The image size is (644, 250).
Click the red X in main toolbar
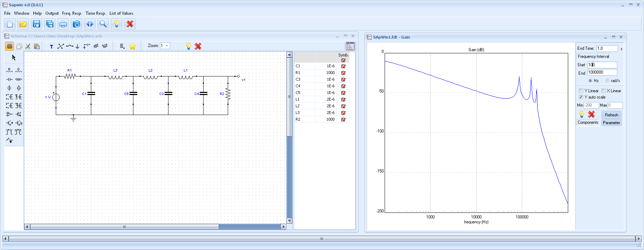click(130, 24)
